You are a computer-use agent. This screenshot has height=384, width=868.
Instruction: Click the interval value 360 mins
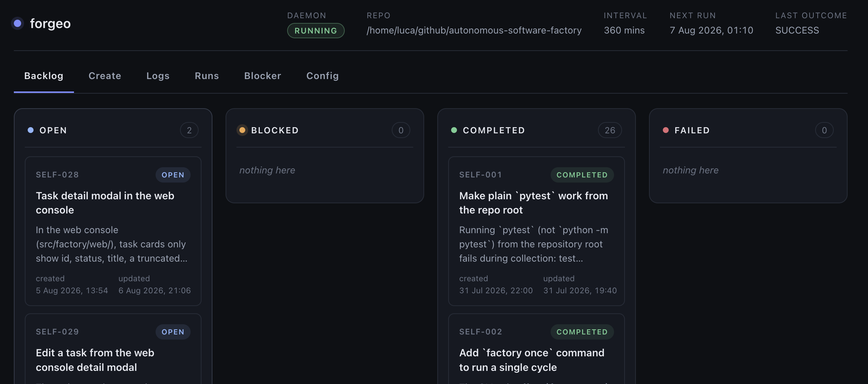pyautogui.click(x=624, y=30)
